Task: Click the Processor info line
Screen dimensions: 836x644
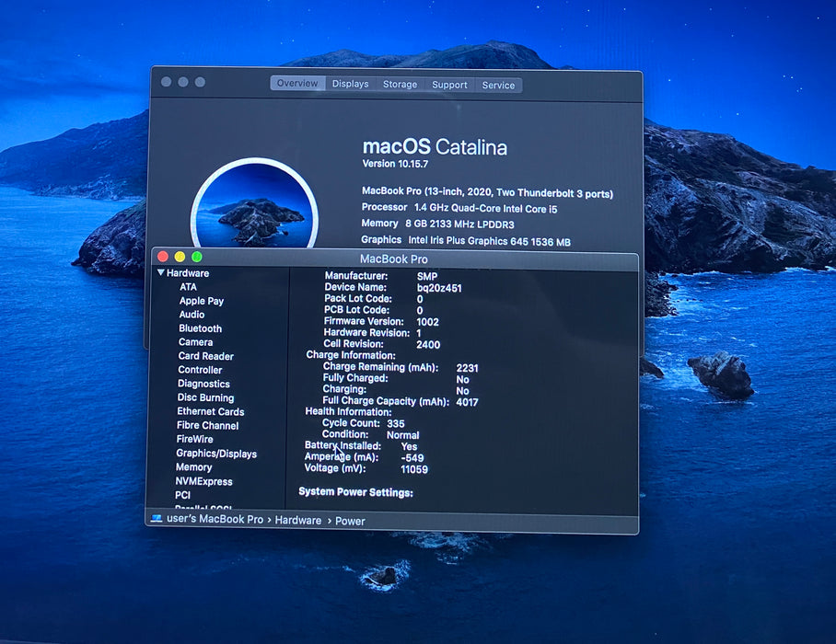Action: (459, 208)
